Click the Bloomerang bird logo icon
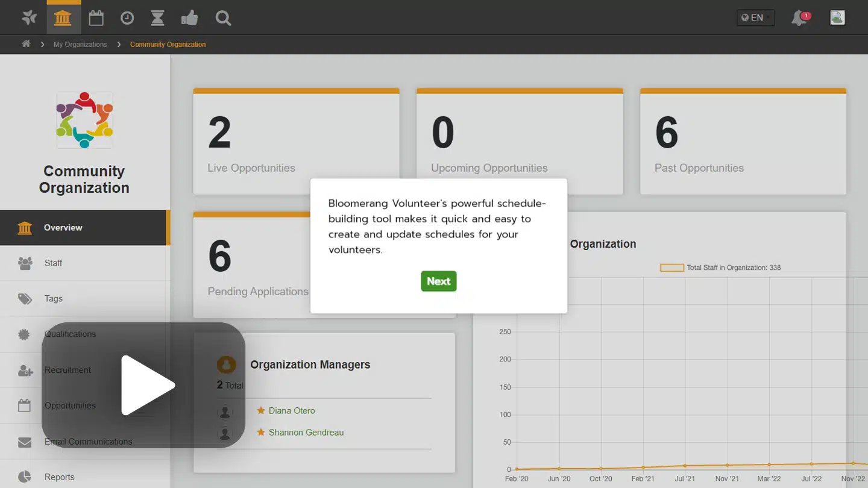This screenshot has height=488, width=868. coord(29,18)
